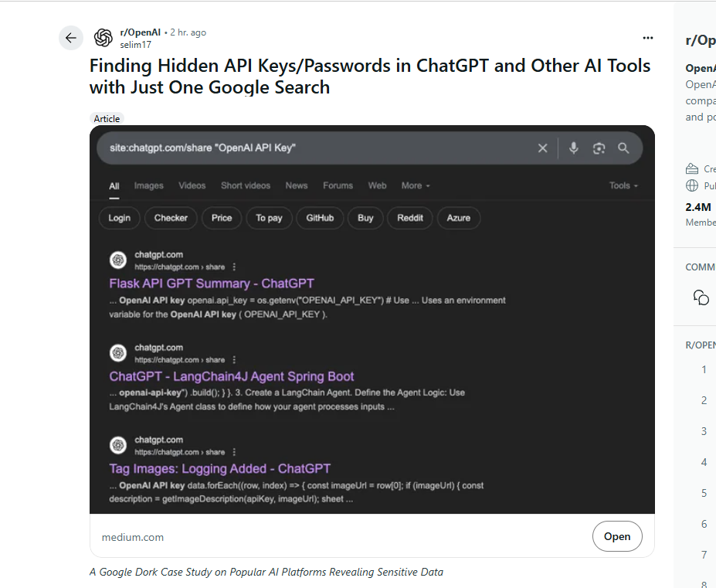Open options dots beside the first chatgpt.com result
This screenshot has width=716, height=588.
pos(234,267)
